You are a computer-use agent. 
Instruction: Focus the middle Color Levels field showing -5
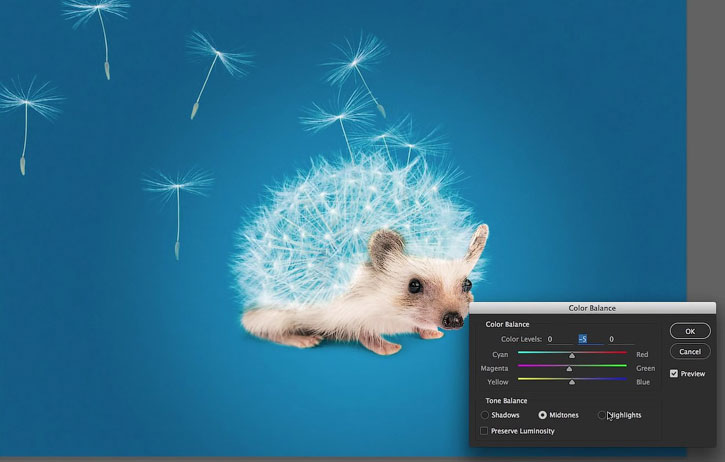[x=590, y=339]
